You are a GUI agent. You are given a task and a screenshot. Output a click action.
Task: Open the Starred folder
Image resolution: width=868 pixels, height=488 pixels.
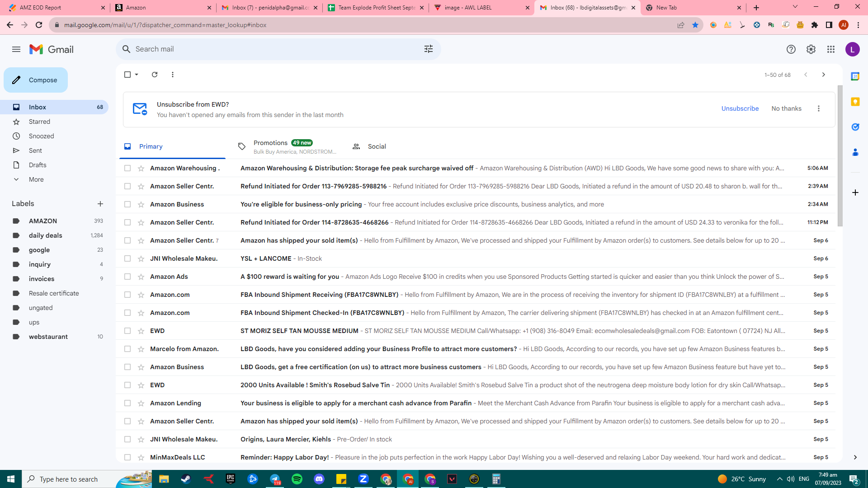click(x=54, y=122)
